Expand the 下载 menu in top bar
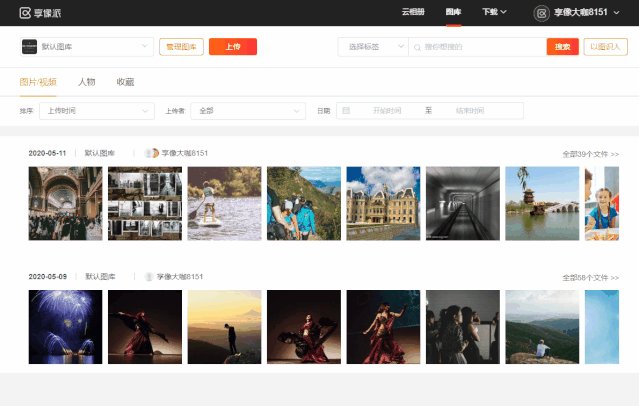 tap(494, 12)
